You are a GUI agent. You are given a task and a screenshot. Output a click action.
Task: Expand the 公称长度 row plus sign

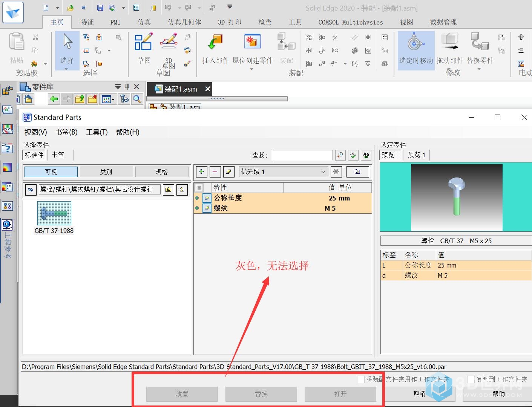197,198
